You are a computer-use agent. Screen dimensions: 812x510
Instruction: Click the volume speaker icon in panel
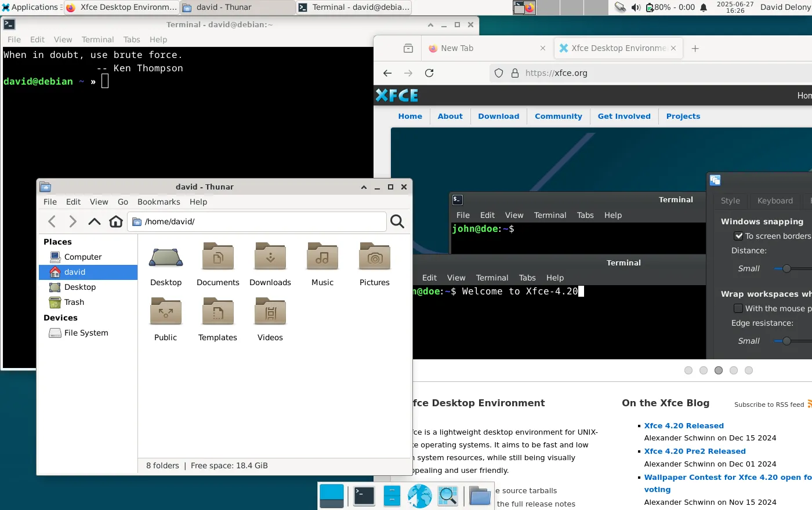pyautogui.click(x=636, y=8)
